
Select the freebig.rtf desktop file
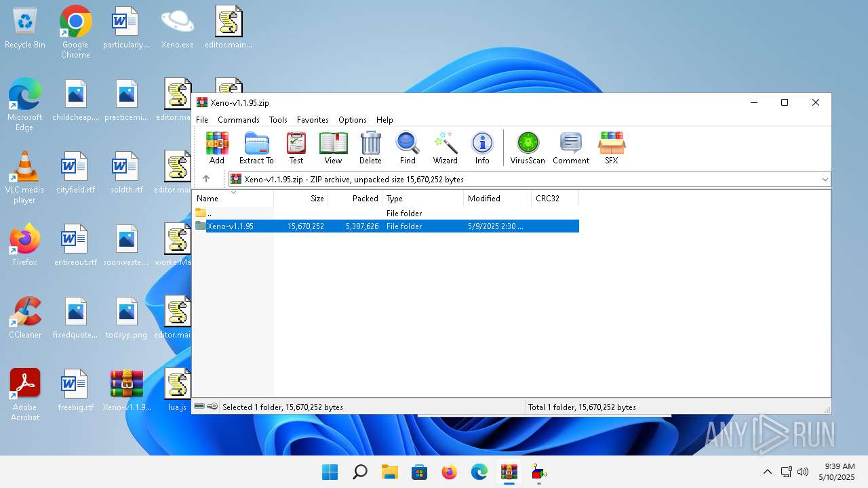click(x=75, y=391)
